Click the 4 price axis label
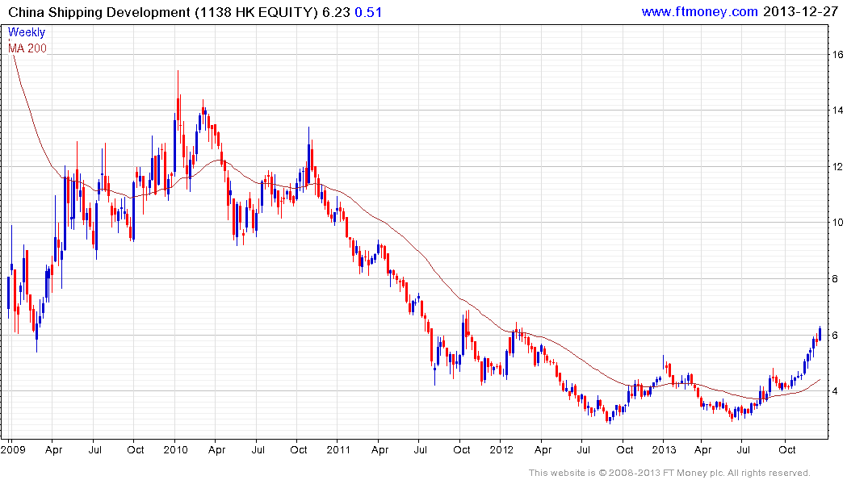 [x=835, y=391]
